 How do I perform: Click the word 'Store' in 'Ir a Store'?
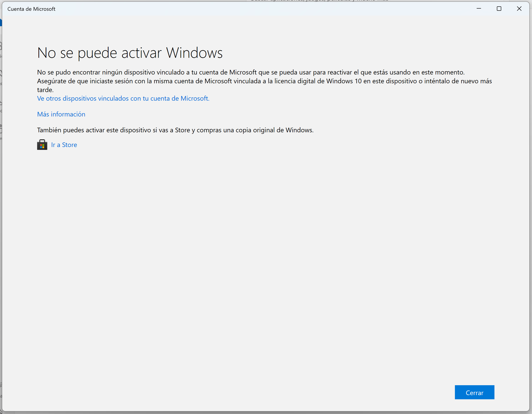coord(69,145)
